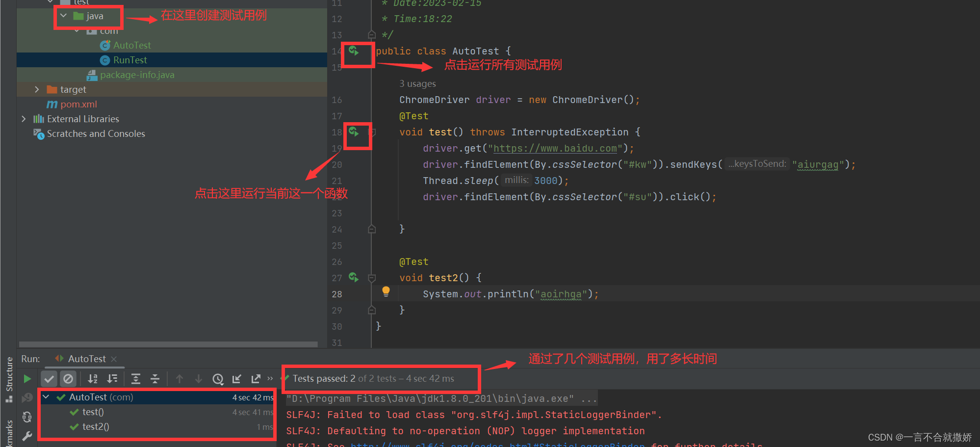Fold test() method at line 18
Screen dimensions: 980x447
click(x=372, y=131)
